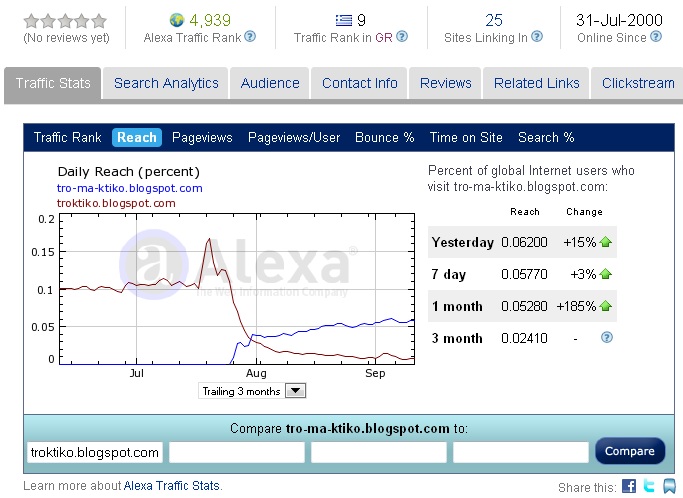Click the fourth empty compare input field
The width and height of the screenshot is (683, 498).
[521, 452]
